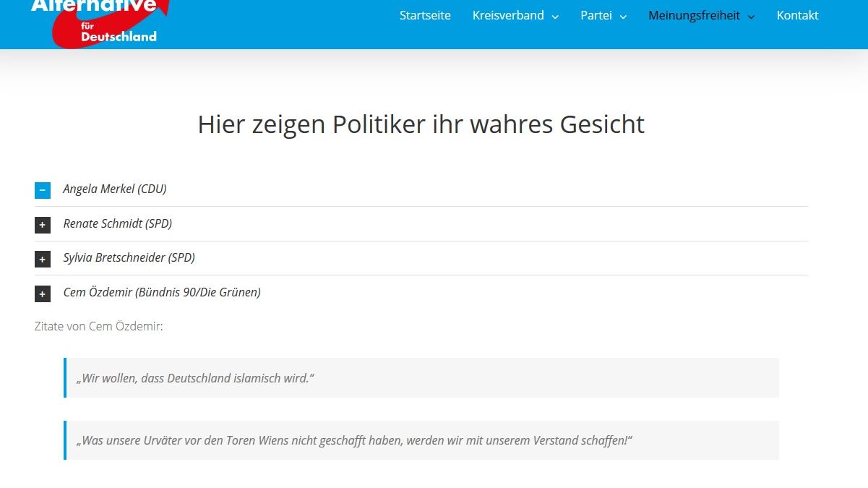This screenshot has width=868, height=488.
Task: Expand the Renate Schmidt (SPD) accordion title
Action: (x=118, y=223)
